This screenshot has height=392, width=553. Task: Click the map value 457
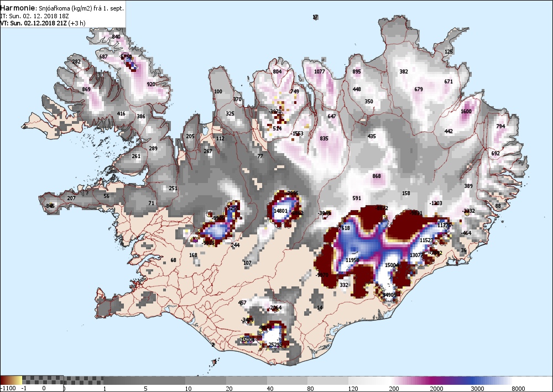coord(242,302)
